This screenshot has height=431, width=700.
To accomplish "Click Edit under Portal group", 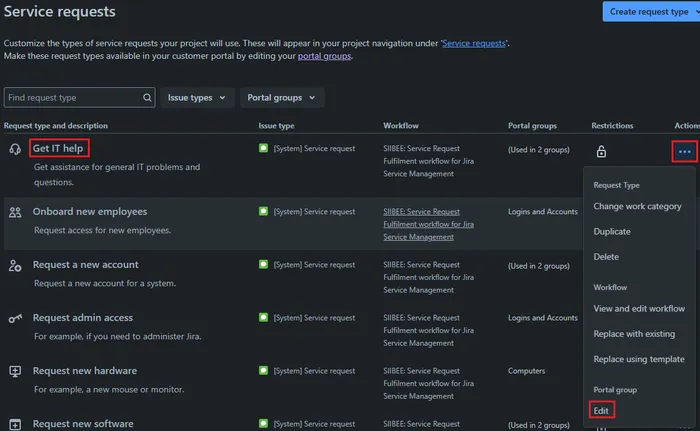I will point(601,410).
